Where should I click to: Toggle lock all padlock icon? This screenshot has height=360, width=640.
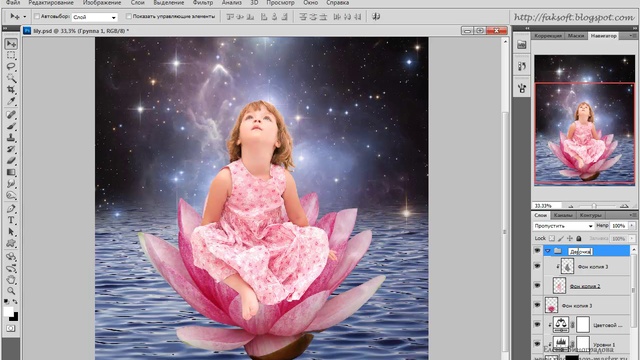[579, 238]
